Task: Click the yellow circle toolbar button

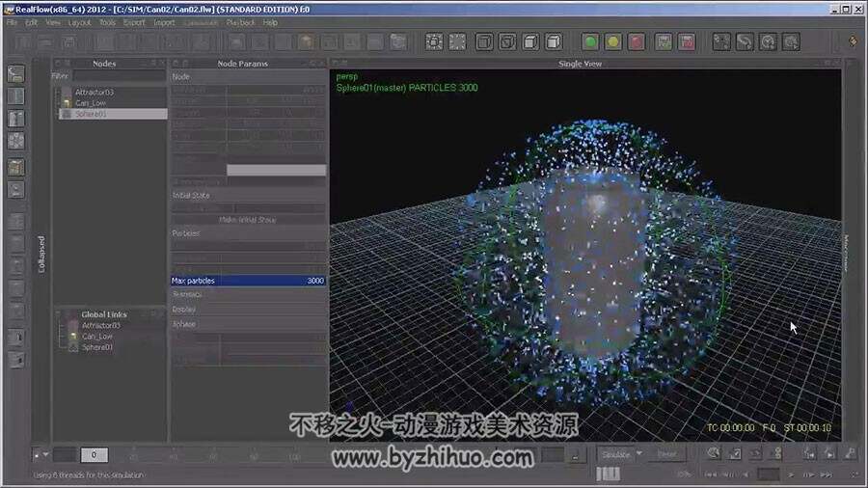Action: pyautogui.click(x=613, y=42)
